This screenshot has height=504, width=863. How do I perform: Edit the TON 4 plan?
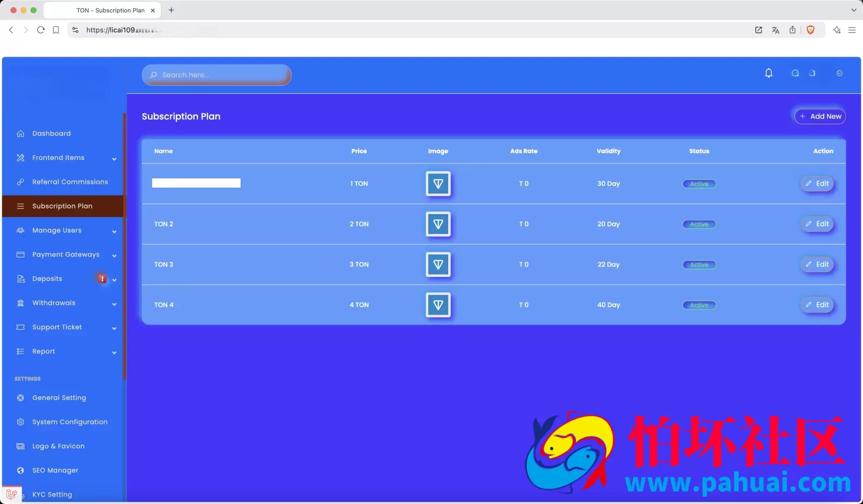pos(817,305)
